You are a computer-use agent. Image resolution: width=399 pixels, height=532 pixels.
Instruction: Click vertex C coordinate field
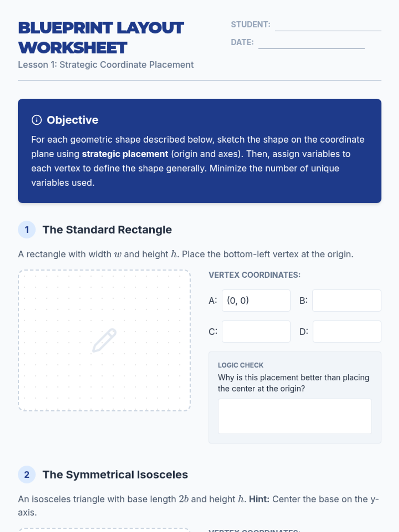pyautogui.click(x=256, y=332)
